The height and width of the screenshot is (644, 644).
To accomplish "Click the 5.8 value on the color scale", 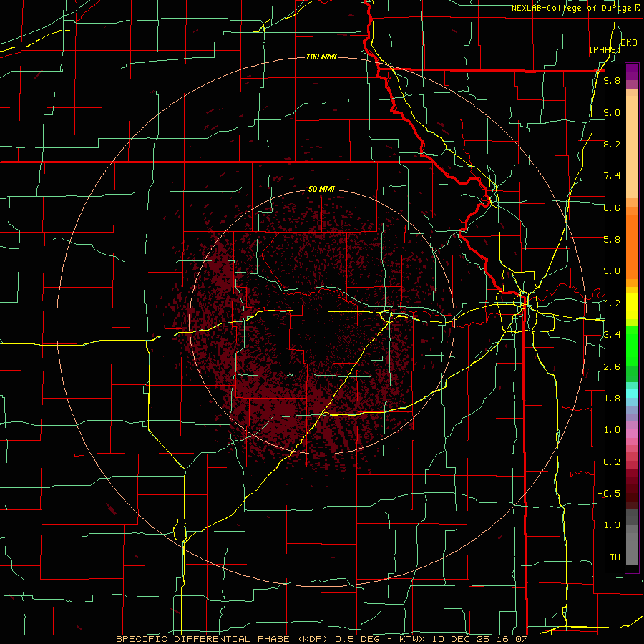I will pyautogui.click(x=612, y=240).
